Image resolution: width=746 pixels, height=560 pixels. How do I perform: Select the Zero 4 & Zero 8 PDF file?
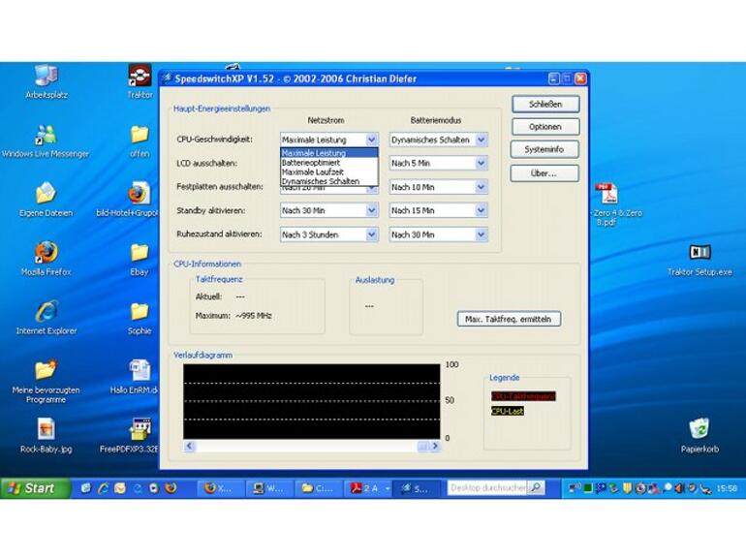pos(606,195)
